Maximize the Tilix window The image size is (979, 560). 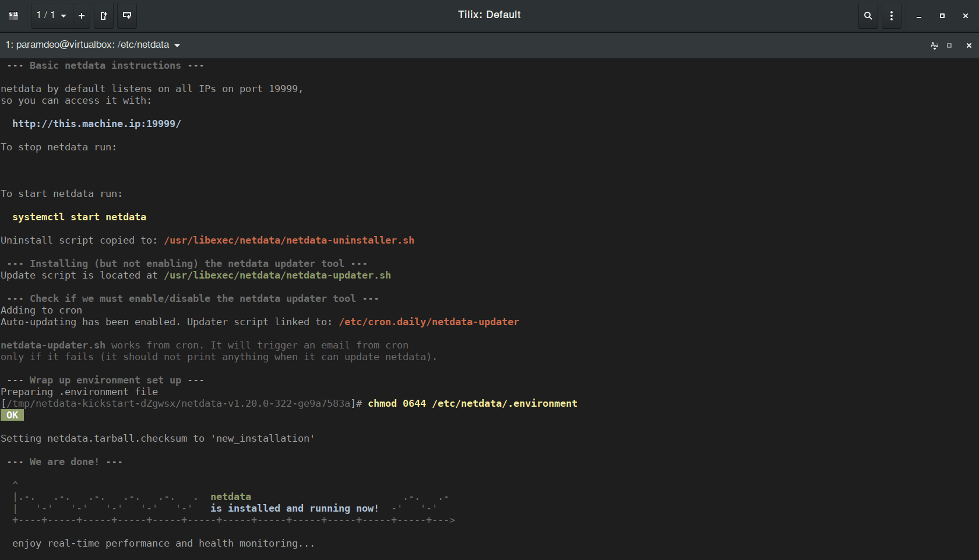[942, 16]
